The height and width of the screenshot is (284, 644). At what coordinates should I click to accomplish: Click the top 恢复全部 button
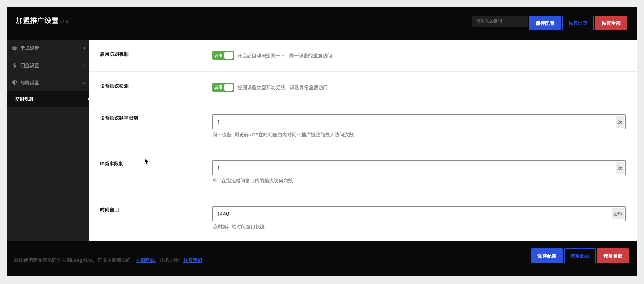611,23
